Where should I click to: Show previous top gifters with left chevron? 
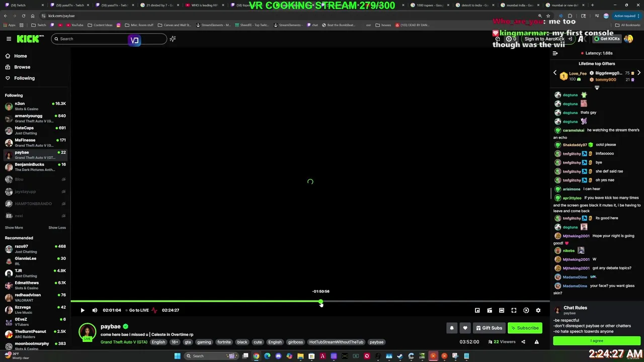(555, 73)
